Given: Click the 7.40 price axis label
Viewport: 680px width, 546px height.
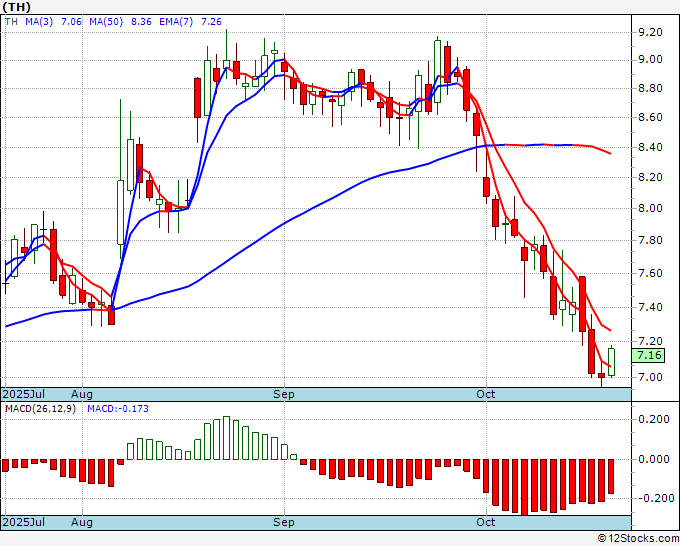Looking at the screenshot, I should coord(650,307).
